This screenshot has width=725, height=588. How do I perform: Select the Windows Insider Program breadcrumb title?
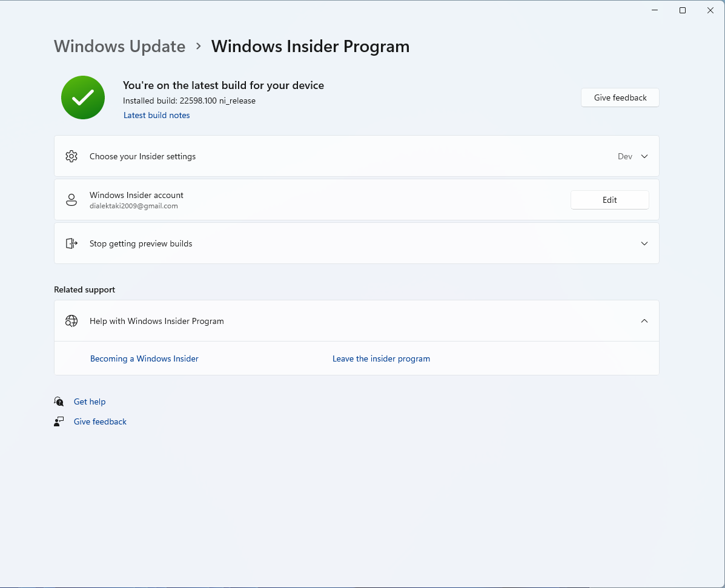click(x=310, y=46)
